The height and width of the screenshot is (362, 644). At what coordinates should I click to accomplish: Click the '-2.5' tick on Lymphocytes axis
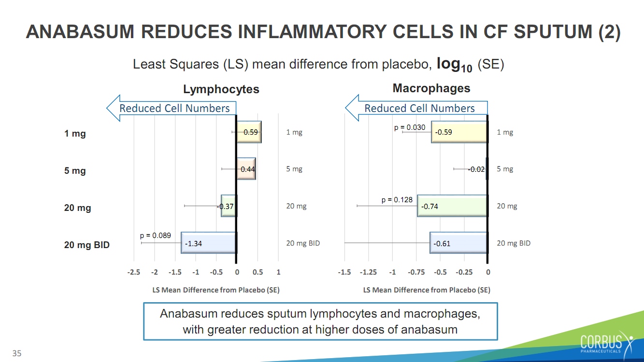pyautogui.click(x=134, y=272)
